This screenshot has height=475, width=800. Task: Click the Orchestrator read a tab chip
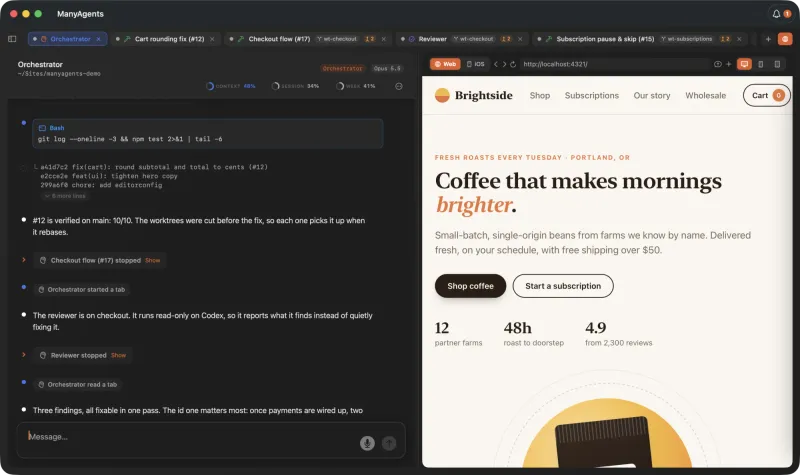[x=78, y=384]
